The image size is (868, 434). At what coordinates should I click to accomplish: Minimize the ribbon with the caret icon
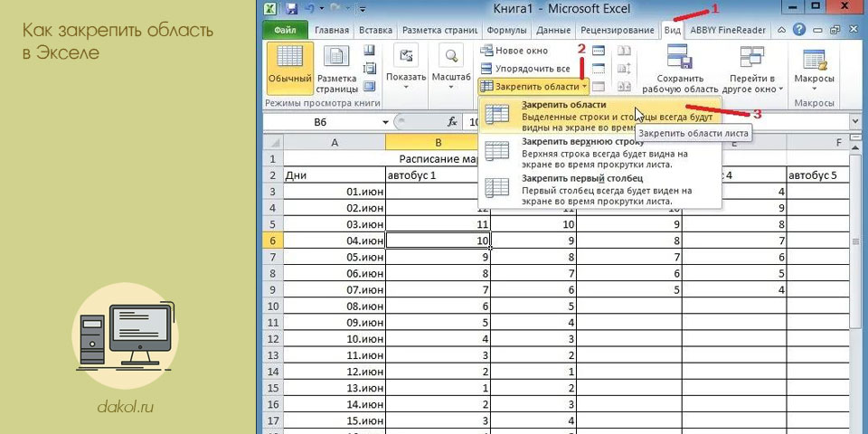click(x=781, y=30)
